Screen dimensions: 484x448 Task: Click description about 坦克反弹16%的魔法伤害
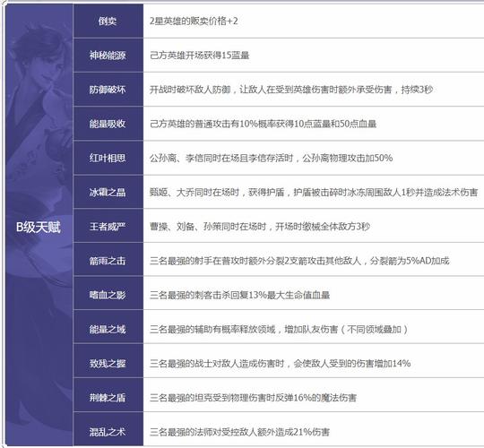[x=253, y=398]
